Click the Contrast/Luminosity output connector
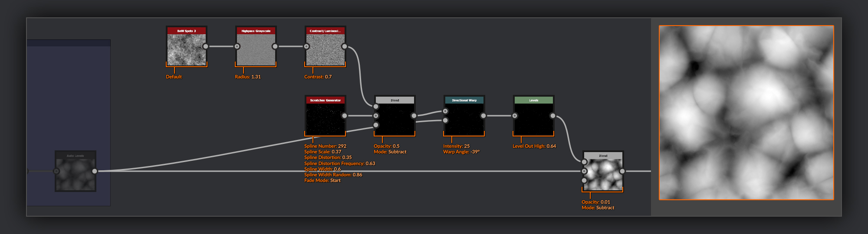Image resolution: width=868 pixels, height=234 pixels. click(x=345, y=46)
